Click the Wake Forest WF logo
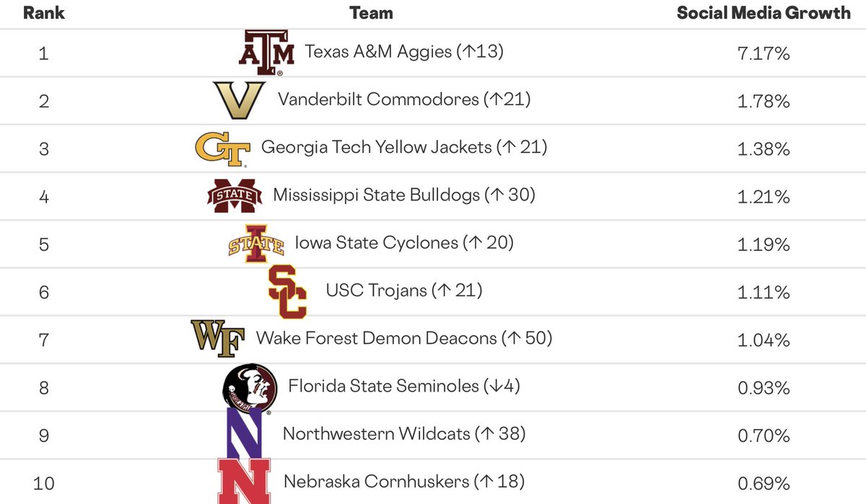This screenshot has width=866, height=504. (217, 338)
